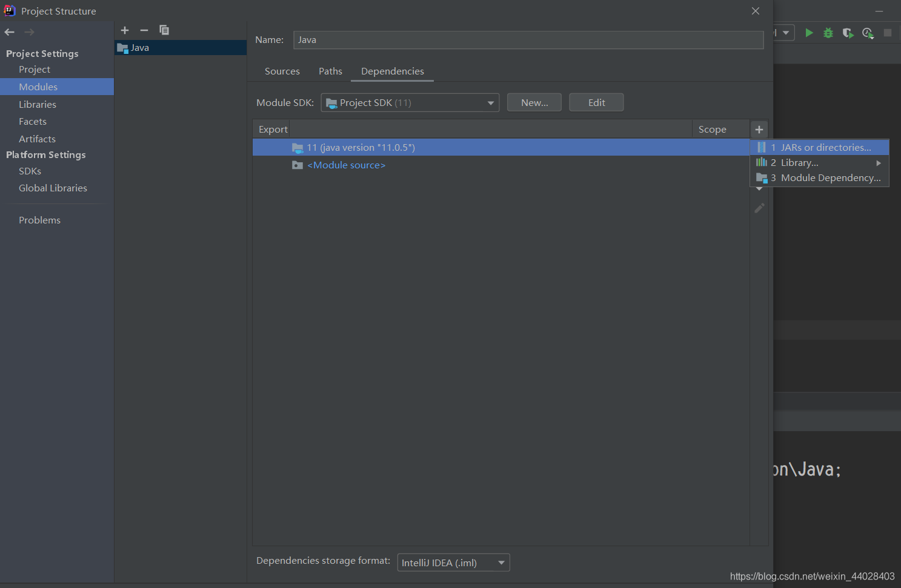Click the stop icon in IDE toolbar
This screenshot has width=901, height=588.
888,33
